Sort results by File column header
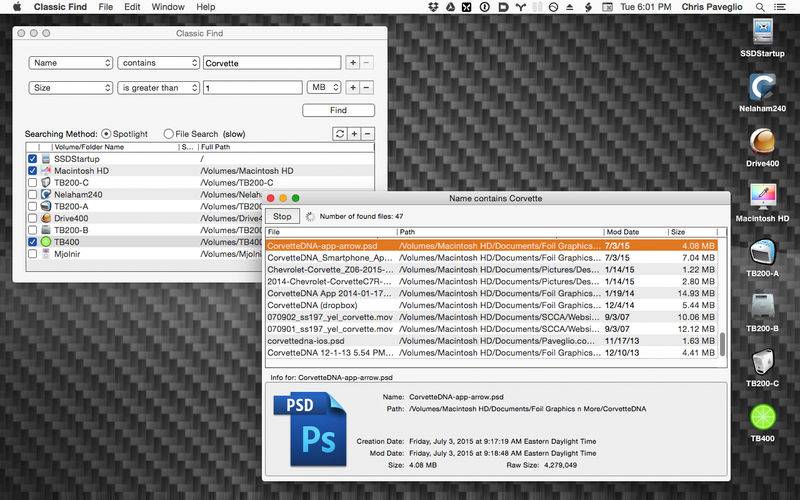 (331, 232)
